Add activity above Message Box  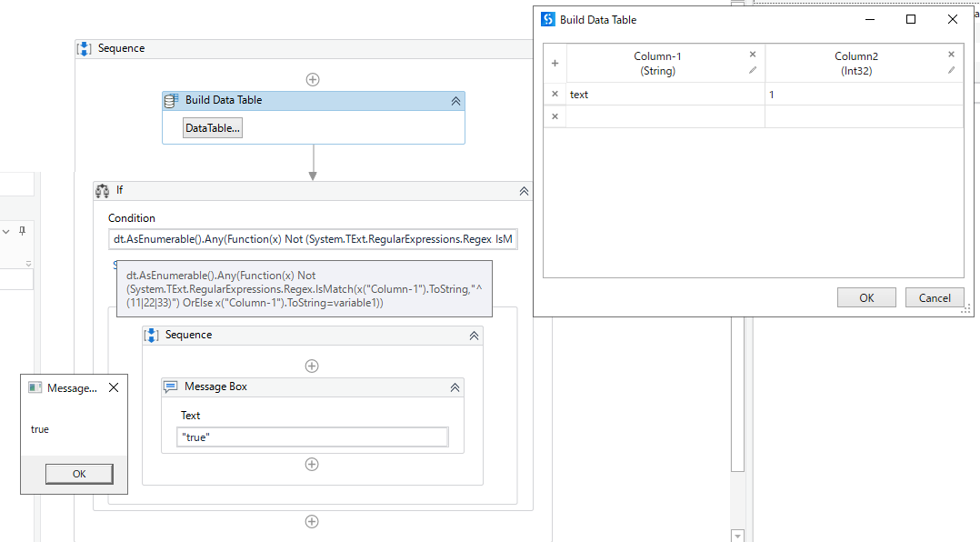[311, 366]
